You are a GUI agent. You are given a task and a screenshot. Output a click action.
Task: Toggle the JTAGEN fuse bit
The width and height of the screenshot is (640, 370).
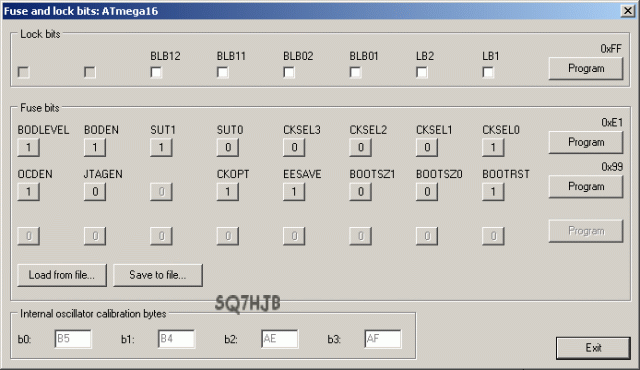(95, 192)
